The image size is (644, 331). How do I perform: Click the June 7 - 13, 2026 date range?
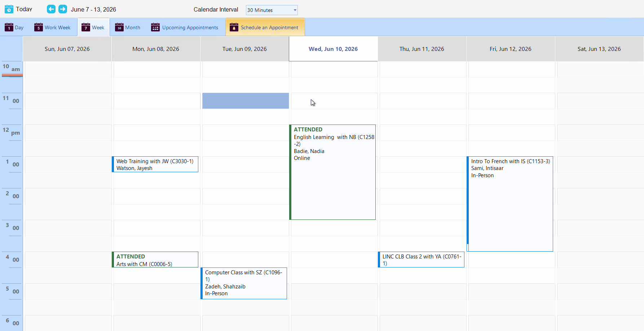(x=93, y=9)
